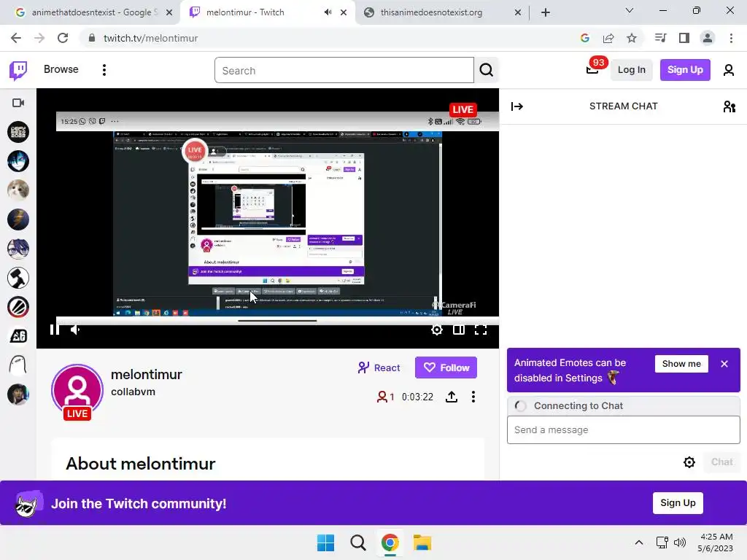
Task: Open the channel more options three dots
Action: point(473,397)
